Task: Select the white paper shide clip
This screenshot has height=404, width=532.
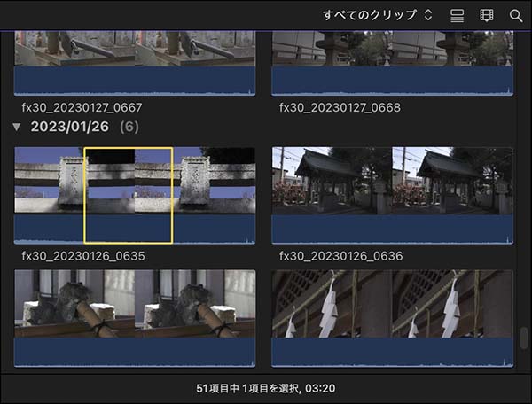Action: click(x=393, y=318)
